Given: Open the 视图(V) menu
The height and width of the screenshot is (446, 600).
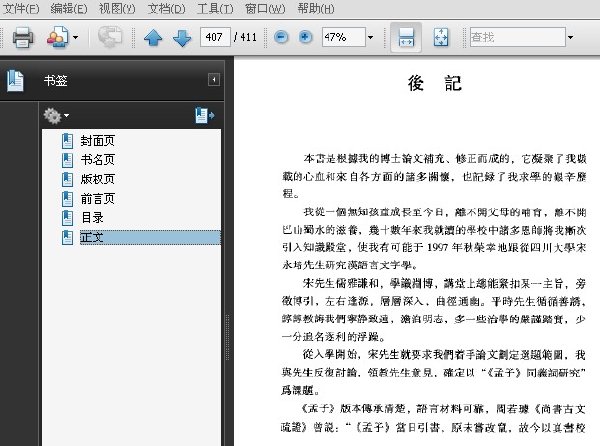Looking at the screenshot, I should [117, 8].
